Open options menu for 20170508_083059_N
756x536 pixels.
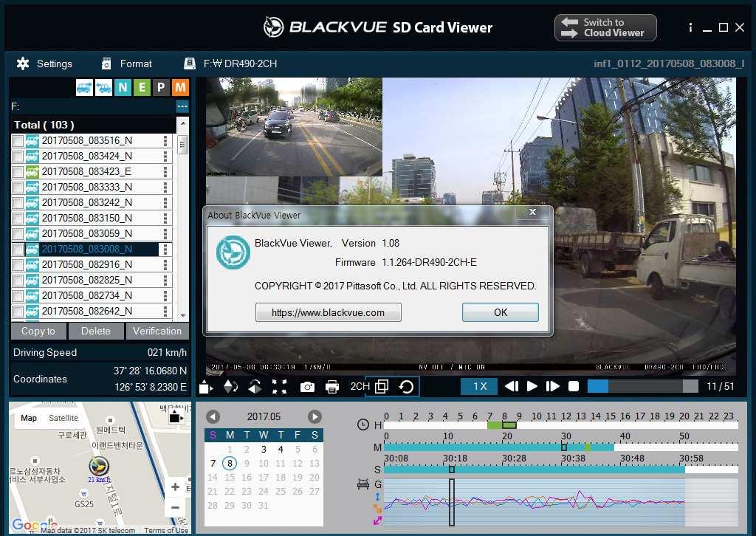click(x=165, y=234)
